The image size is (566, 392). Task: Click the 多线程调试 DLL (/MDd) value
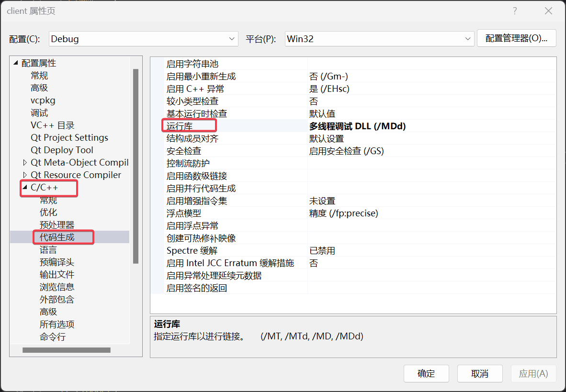357,126
